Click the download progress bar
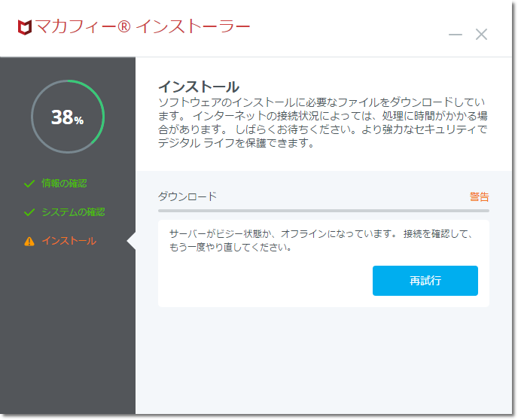 pyautogui.click(x=324, y=211)
